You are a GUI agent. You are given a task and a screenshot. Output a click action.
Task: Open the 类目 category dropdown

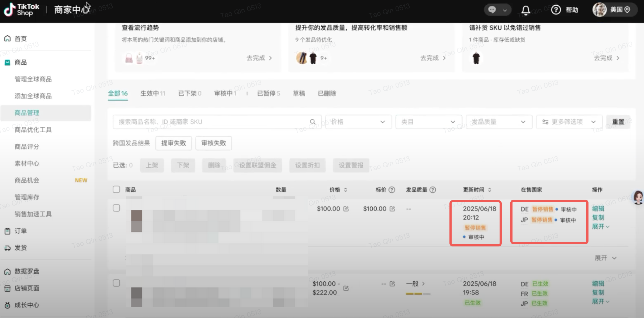(x=428, y=122)
